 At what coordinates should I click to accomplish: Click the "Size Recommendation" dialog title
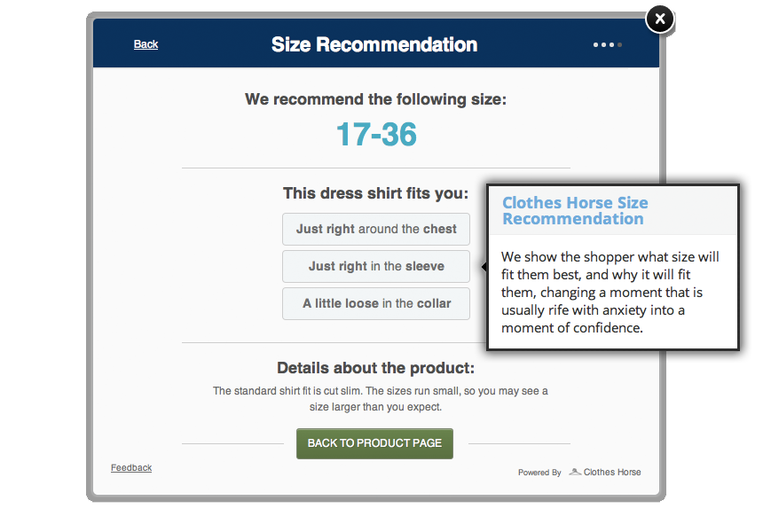coord(374,44)
